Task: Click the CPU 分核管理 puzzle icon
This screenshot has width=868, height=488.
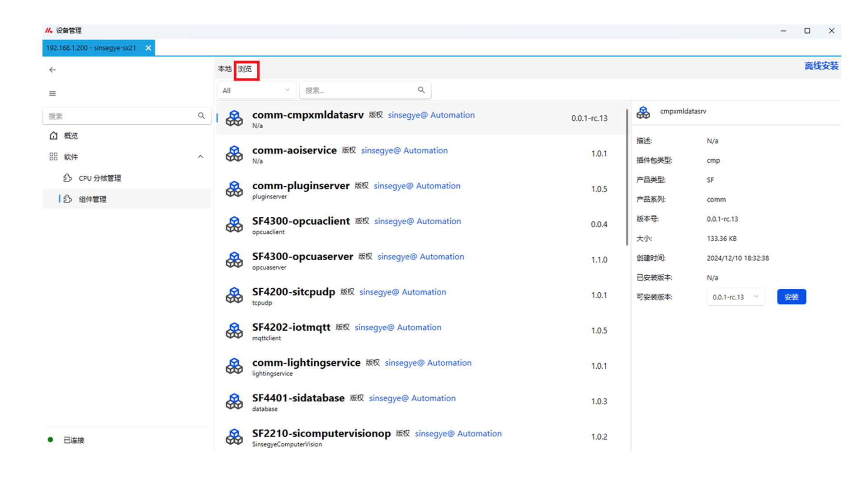Action: pyautogui.click(x=68, y=178)
